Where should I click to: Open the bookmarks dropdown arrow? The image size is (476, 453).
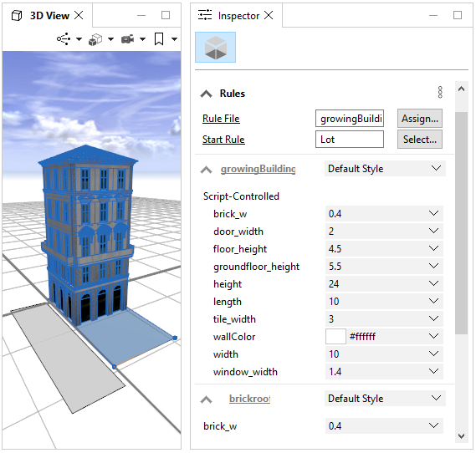[174, 39]
